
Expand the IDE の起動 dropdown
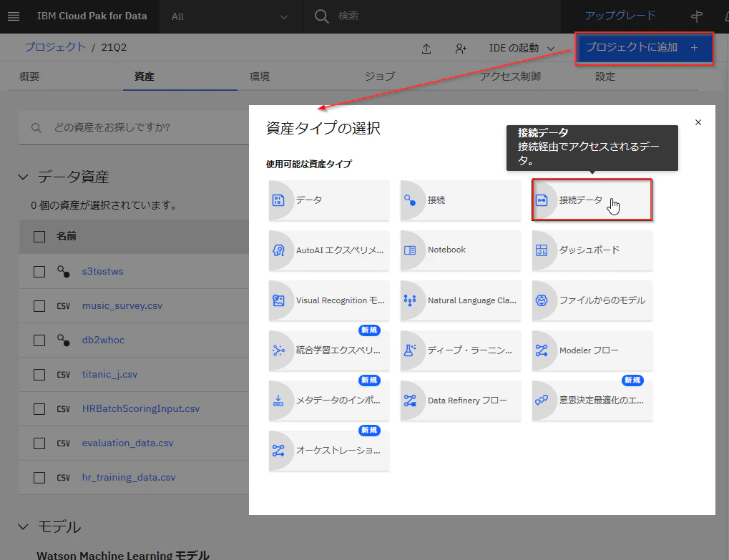pyautogui.click(x=522, y=49)
